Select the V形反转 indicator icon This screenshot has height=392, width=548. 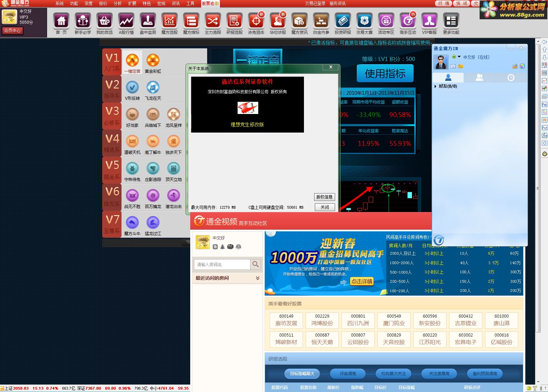[132, 88]
